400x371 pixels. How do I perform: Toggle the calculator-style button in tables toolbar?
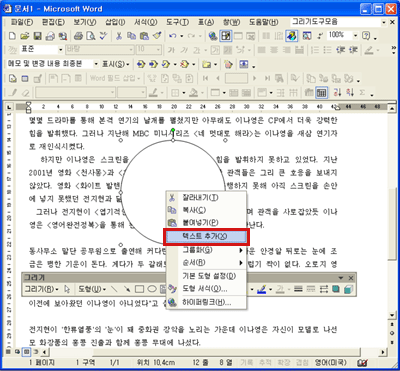(321, 93)
